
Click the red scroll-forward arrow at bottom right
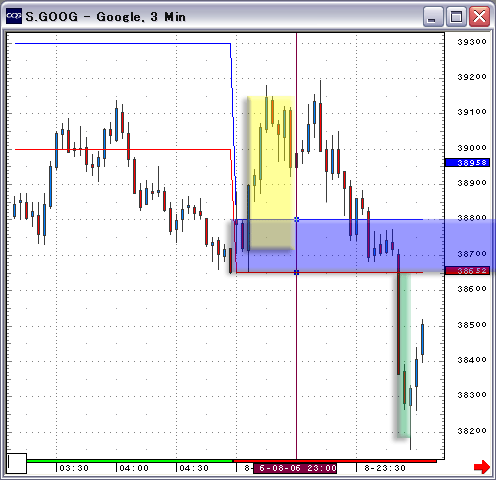click(x=482, y=466)
